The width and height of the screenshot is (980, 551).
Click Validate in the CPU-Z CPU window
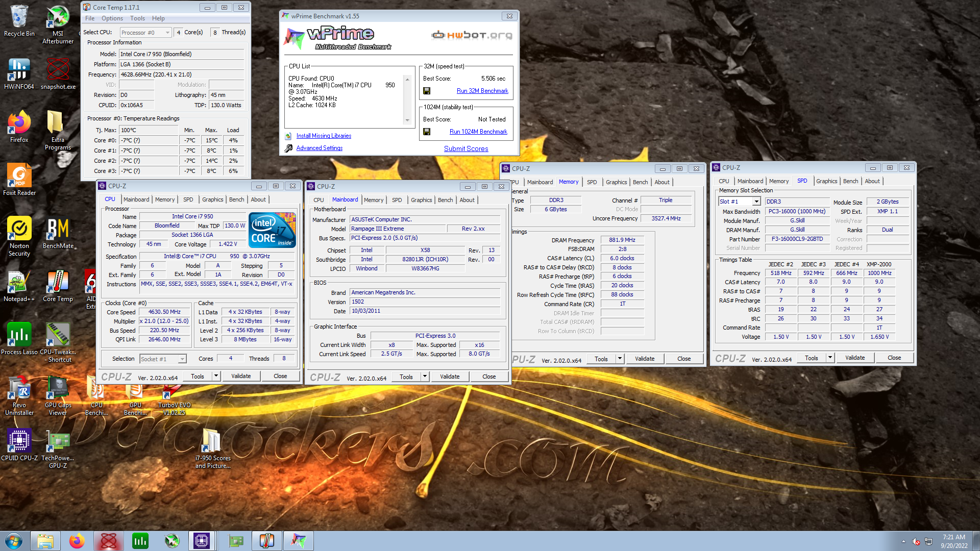click(x=241, y=376)
